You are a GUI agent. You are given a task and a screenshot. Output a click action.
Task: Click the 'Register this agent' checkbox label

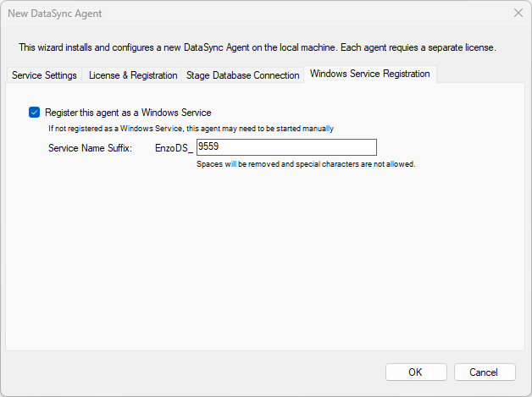pyautogui.click(x=127, y=112)
